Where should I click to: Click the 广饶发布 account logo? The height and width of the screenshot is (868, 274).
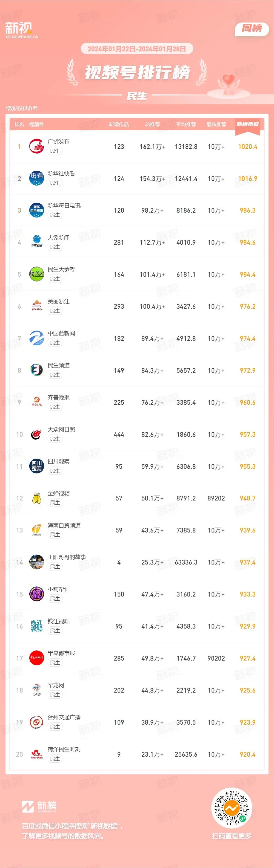(x=36, y=146)
